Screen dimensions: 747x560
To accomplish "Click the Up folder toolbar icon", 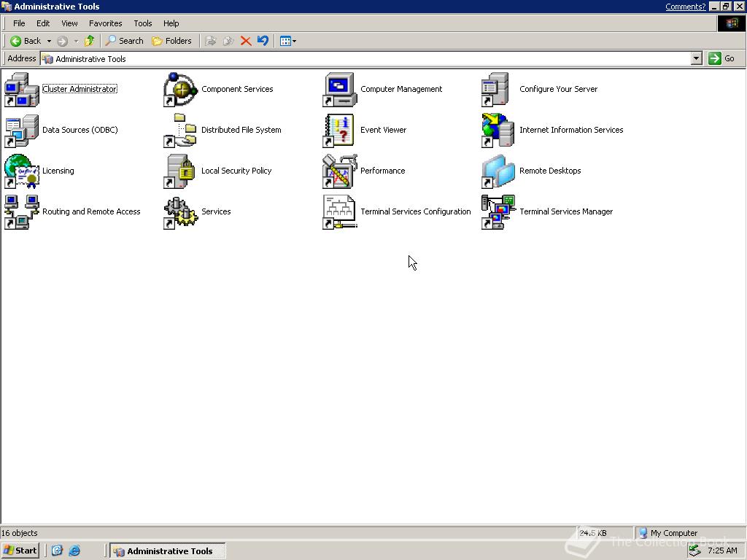I will tap(89, 41).
